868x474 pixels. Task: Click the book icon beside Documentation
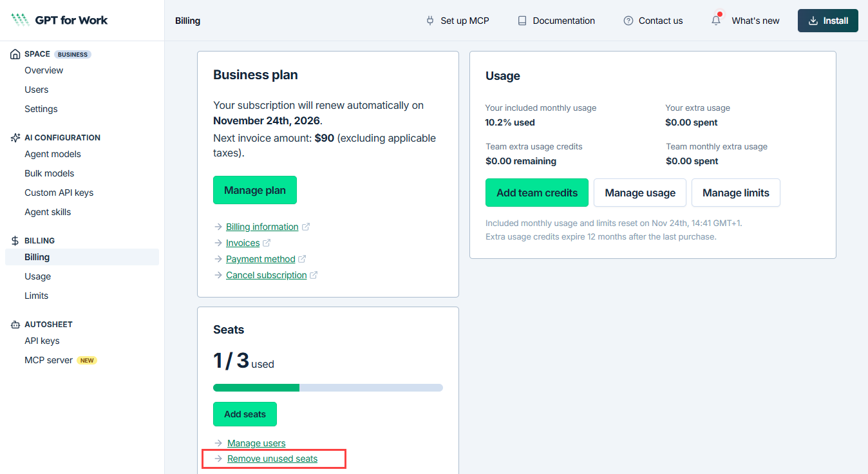[522, 21]
